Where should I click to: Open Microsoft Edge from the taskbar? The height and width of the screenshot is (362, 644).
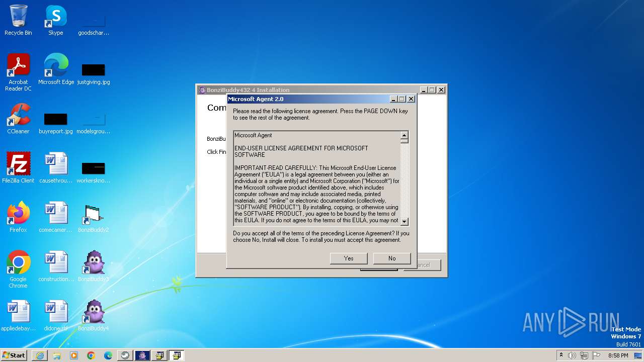[108, 355]
